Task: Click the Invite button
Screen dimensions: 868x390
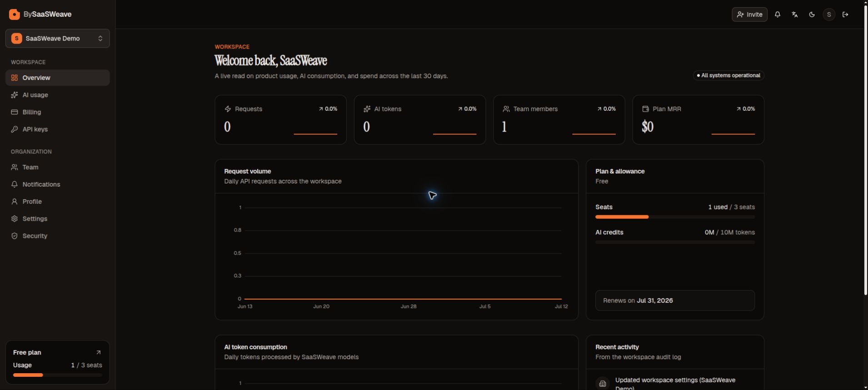Action: 749,15
